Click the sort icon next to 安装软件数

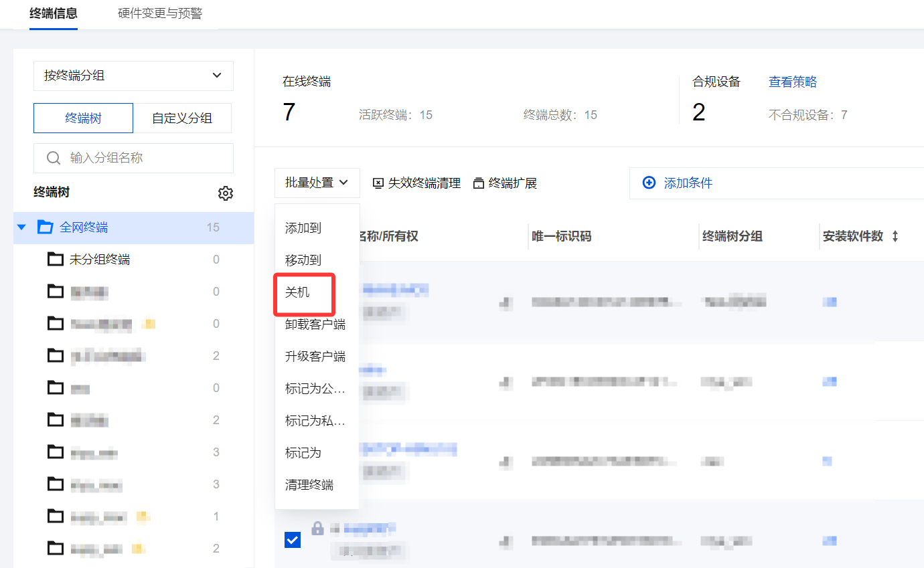[895, 236]
